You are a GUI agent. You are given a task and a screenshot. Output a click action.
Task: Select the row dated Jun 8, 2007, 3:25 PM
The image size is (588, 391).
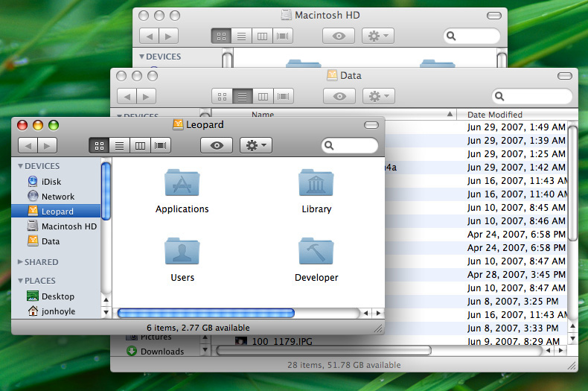point(476,302)
